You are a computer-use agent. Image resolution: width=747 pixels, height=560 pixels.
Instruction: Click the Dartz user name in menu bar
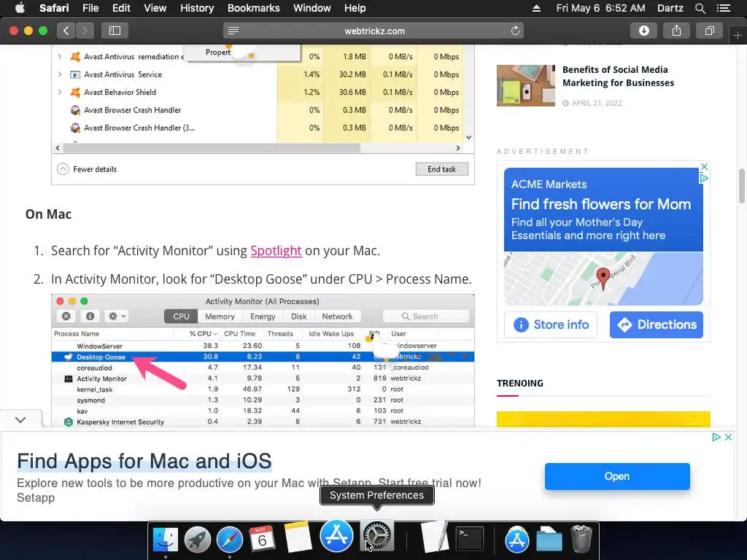(670, 8)
